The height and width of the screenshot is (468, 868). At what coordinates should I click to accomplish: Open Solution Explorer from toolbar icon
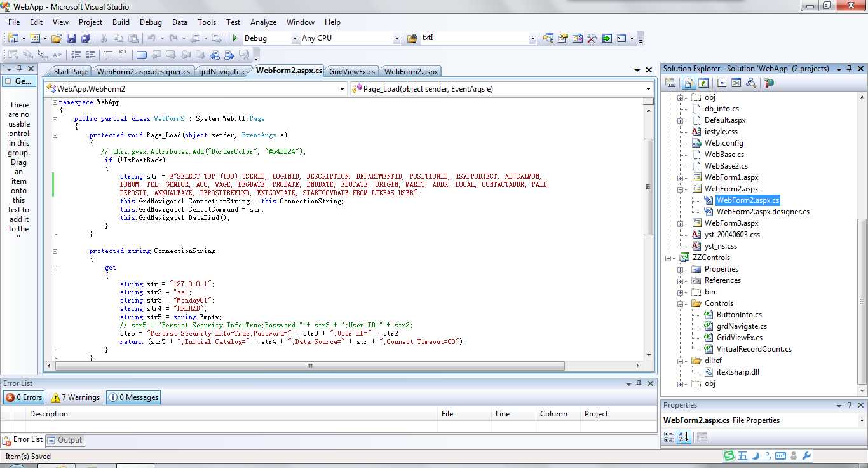click(548, 38)
